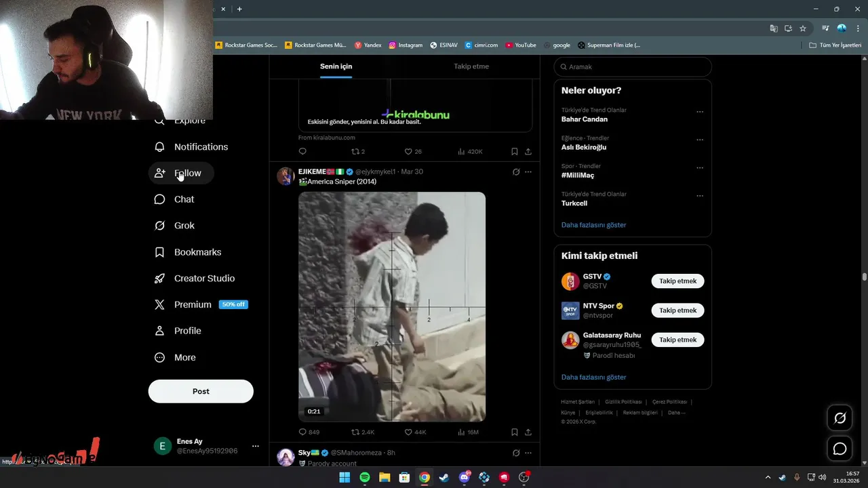
Task: Open Windows Start menu
Action: coord(344,477)
